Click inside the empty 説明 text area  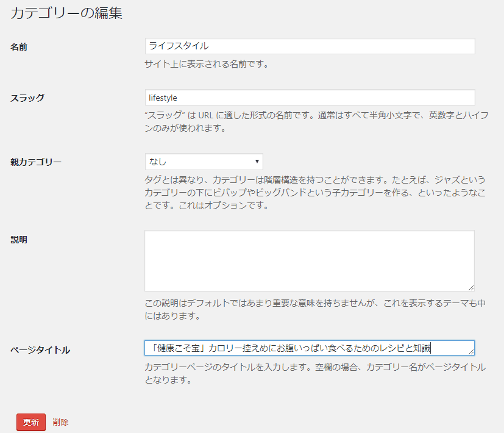[309, 260]
